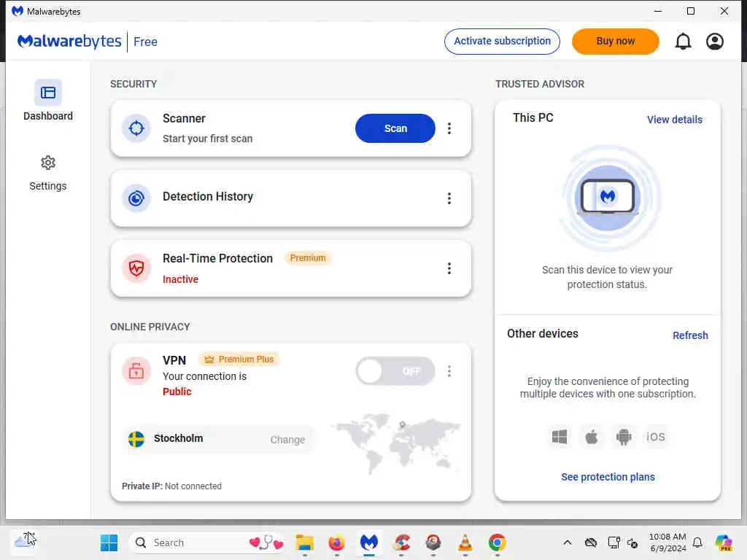Viewport: 747px width, 560px height.
Task: Open the See protection plans link
Action: coord(608,477)
